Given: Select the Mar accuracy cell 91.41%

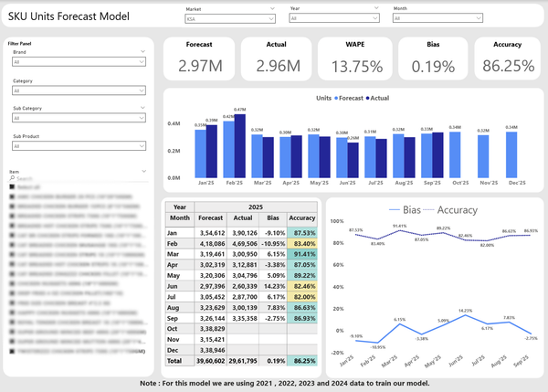Looking at the screenshot, I should [302, 254].
